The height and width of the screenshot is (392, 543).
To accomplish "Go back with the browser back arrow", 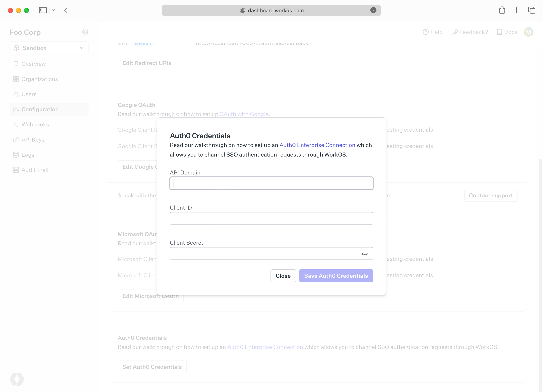I will click(x=66, y=10).
